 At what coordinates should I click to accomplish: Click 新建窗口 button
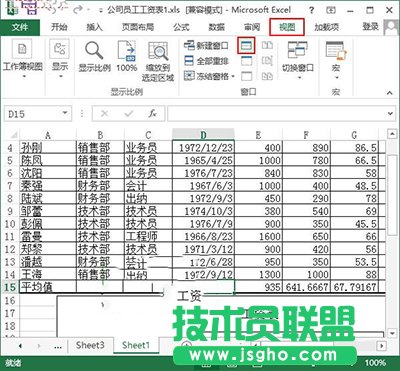[x=206, y=45]
